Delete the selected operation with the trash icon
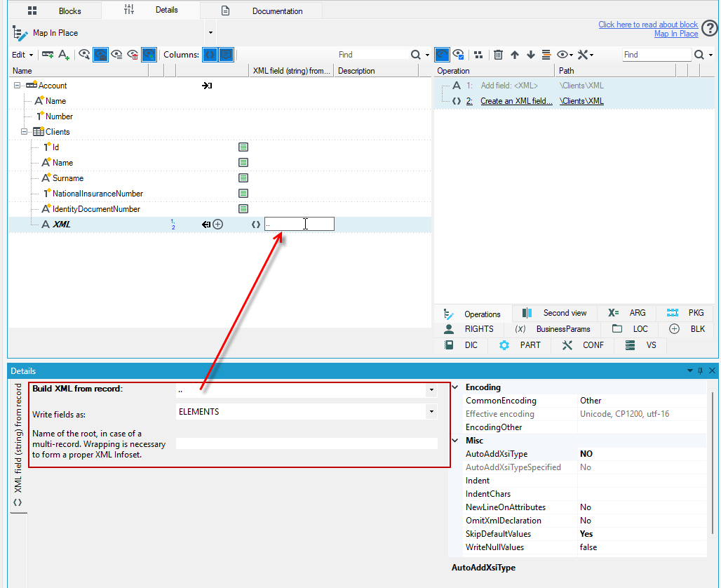 [x=498, y=55]
